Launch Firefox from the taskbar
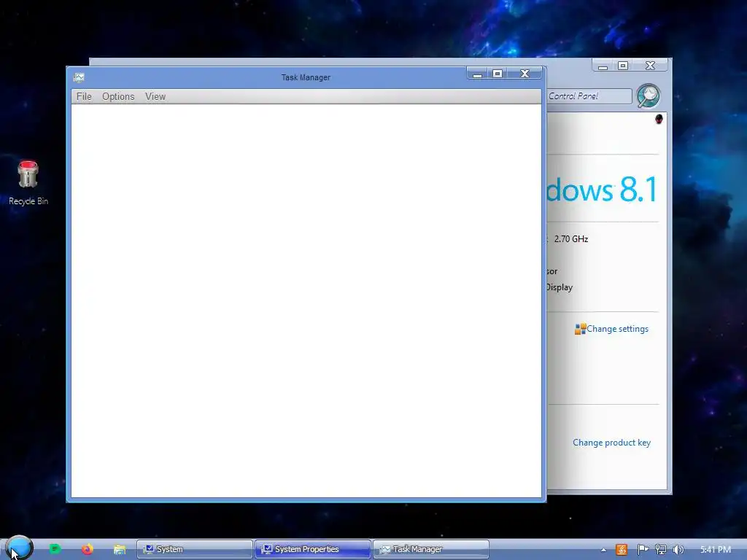The height and width of the screenshot is (560, 747). [x=88, y=549]
